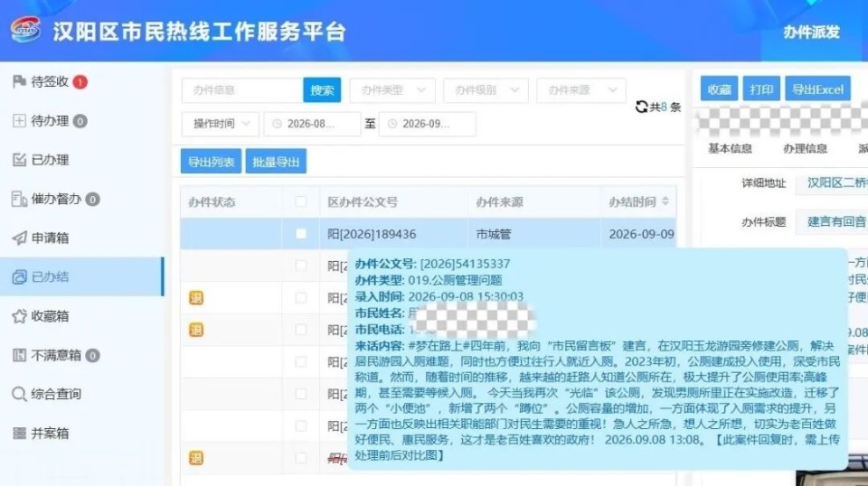Open 待签收 flag icon in sidebar
The image size is (868, 486).
click(x=19, y=82)
